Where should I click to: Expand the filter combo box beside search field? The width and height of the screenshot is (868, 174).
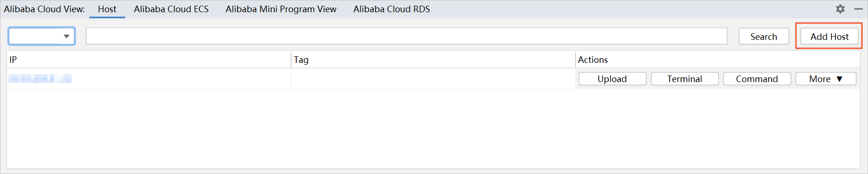coord(42,36)
